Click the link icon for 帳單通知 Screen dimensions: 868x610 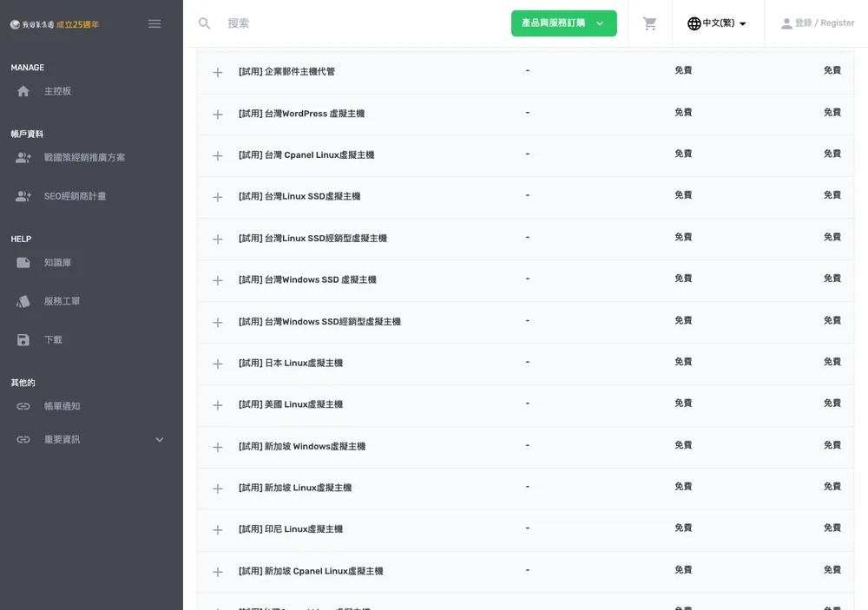[23, 406]
